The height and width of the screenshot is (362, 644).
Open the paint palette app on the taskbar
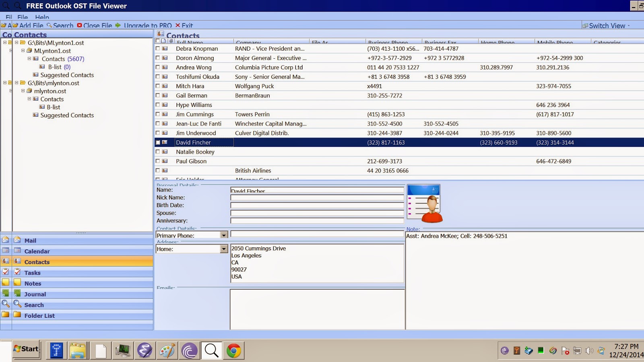click(167, 351)
